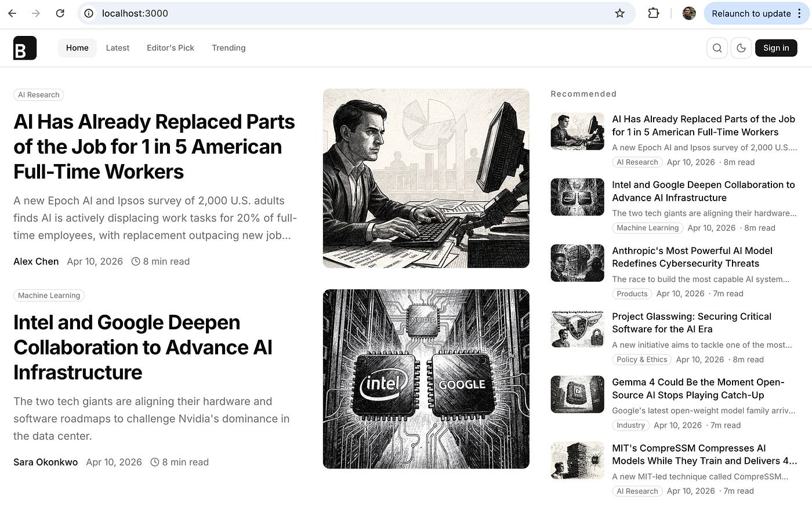Screen dimensions: 812x524
Task: Open recommended Intel and Google thumbnail
Action: click(577, 197)
